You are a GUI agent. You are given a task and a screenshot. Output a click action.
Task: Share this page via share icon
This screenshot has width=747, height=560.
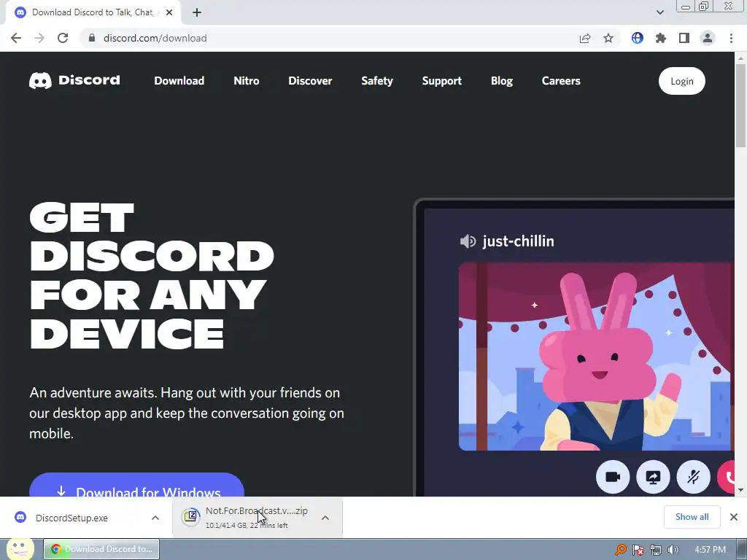click(x=585, y=38)
